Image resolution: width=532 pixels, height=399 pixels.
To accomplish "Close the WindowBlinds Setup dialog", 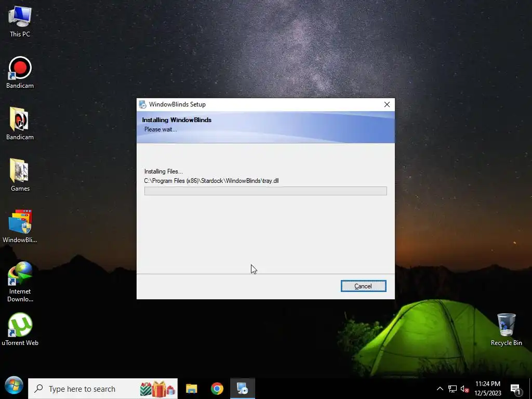I will pyautogui.click(x=387, y=104).
